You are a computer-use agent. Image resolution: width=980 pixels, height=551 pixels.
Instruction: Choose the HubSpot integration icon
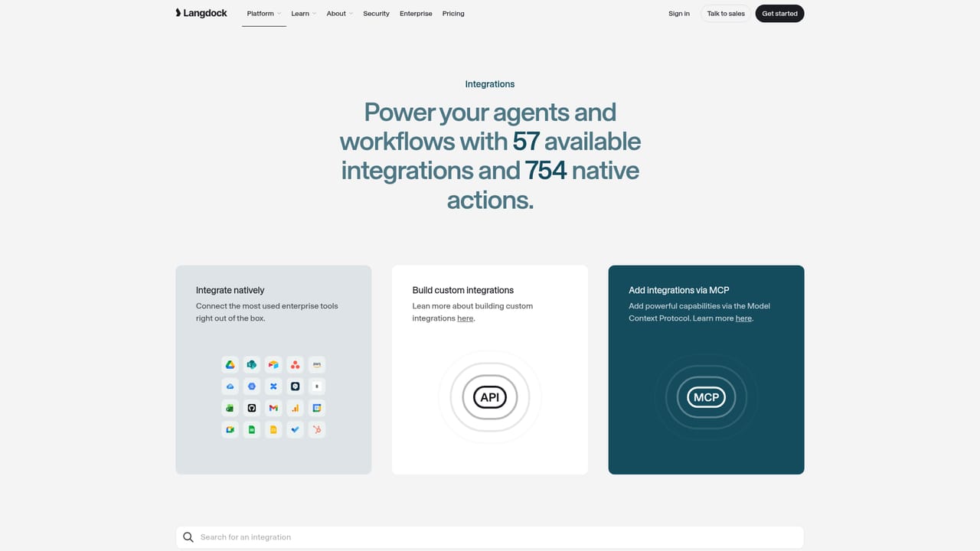[317, 430]
